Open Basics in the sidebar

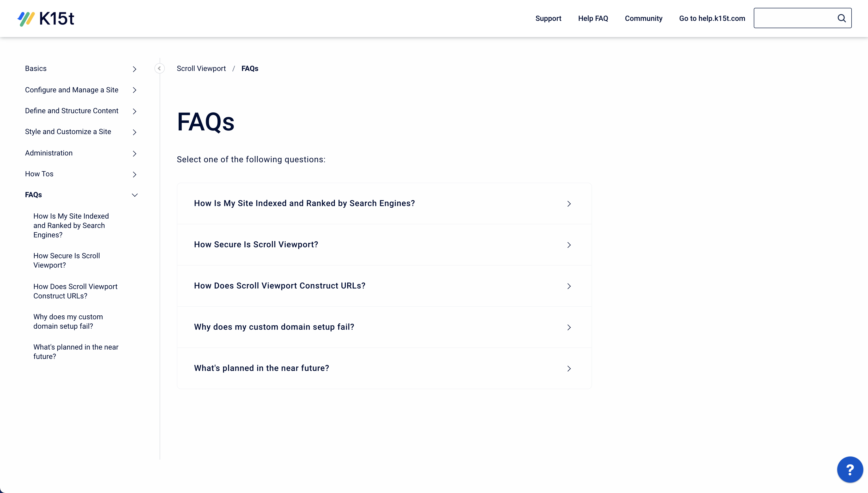click(36, 68)
